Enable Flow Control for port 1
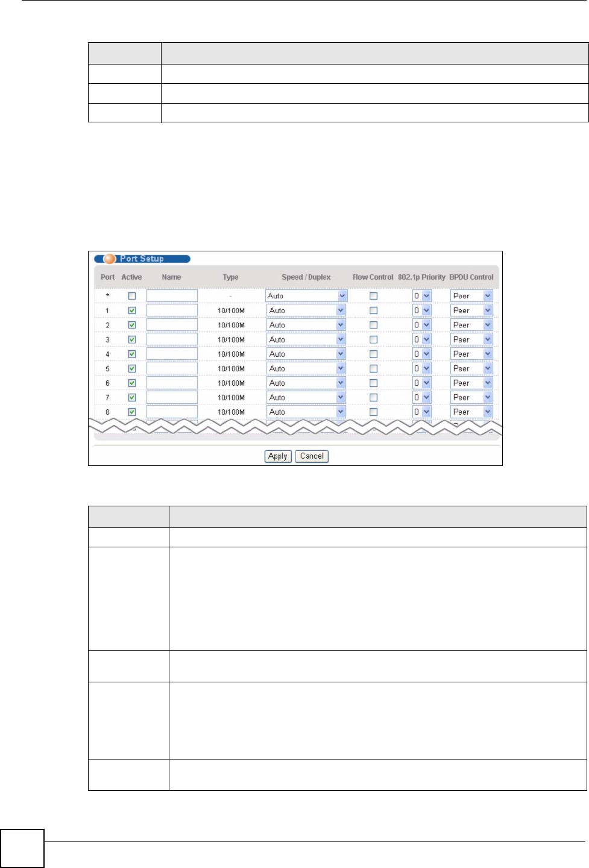This screenshot has height=868, width=589. coord(373,310)
